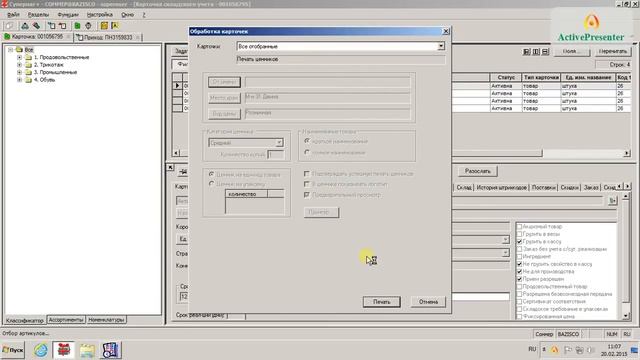Open the Функции menu
This screenshot has width=640, height=360.
point(68,15)
